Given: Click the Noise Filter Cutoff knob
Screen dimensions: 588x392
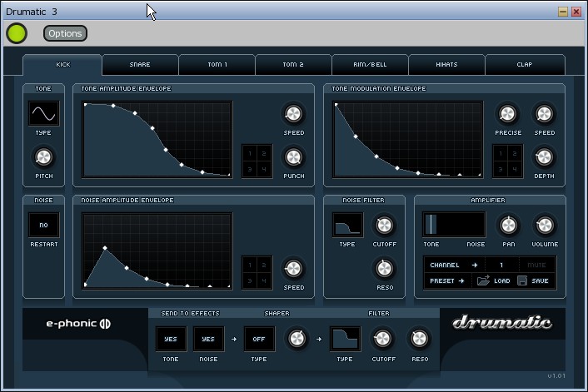Looking at the screenshot, I should pyautogui.click(x=384, y=226).
